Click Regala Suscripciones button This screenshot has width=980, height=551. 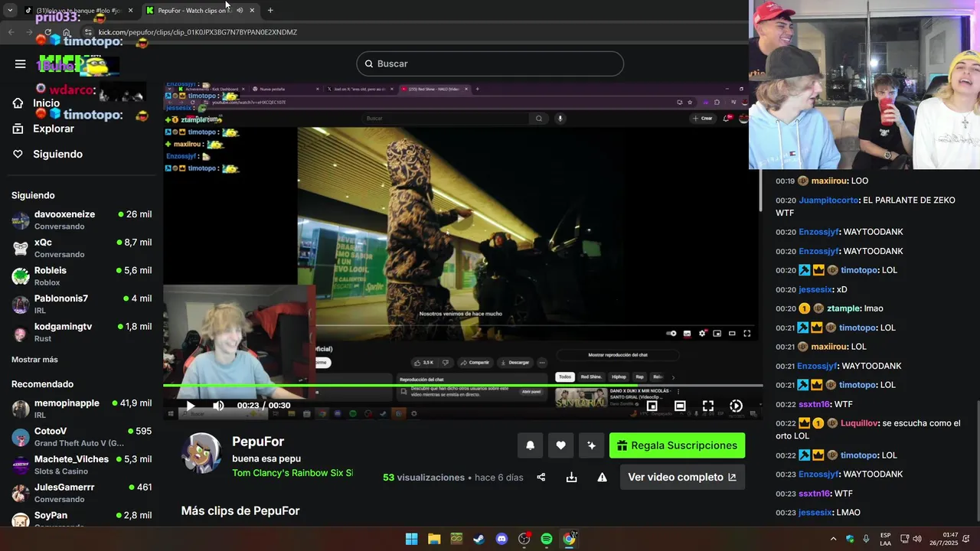pyautogui.click(x=677, y=445)
